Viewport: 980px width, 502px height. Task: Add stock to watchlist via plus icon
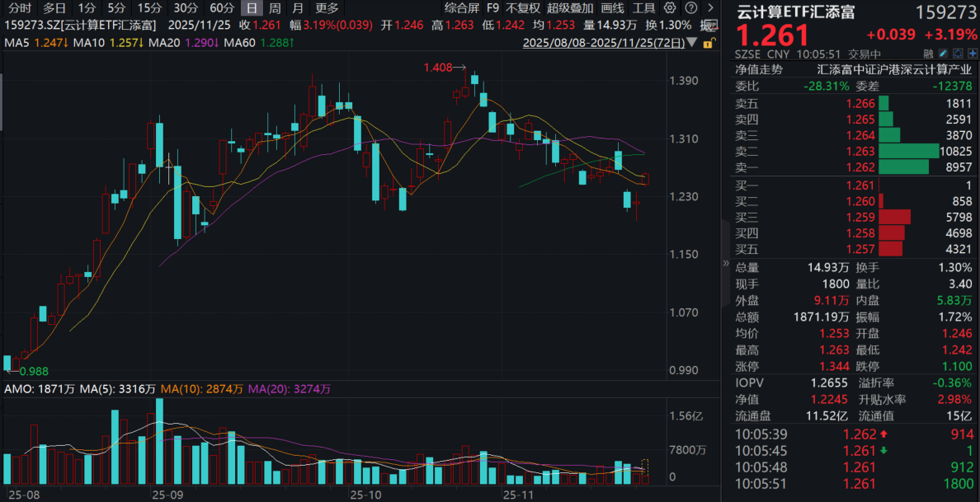[x=973, y=53]
